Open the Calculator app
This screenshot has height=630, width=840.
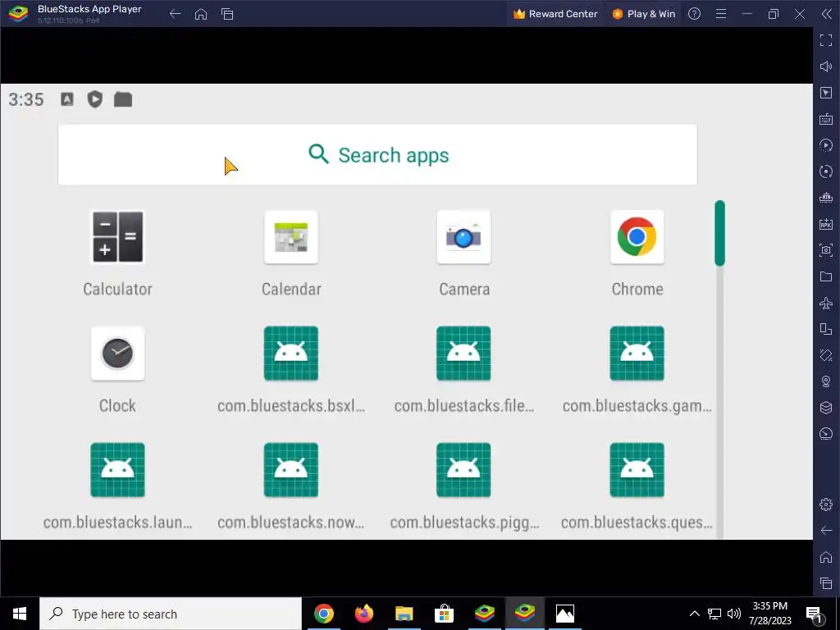pyautogui.click(x=117, y=237)
